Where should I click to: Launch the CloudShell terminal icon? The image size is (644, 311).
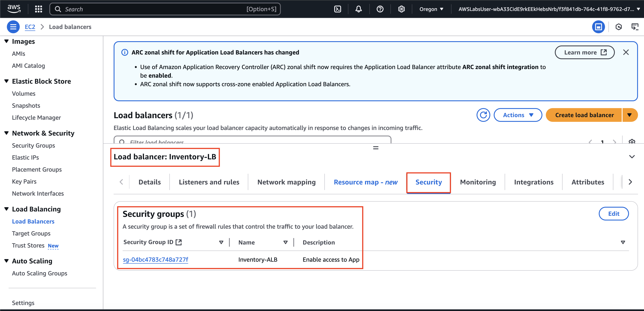[x=337, y=9]
